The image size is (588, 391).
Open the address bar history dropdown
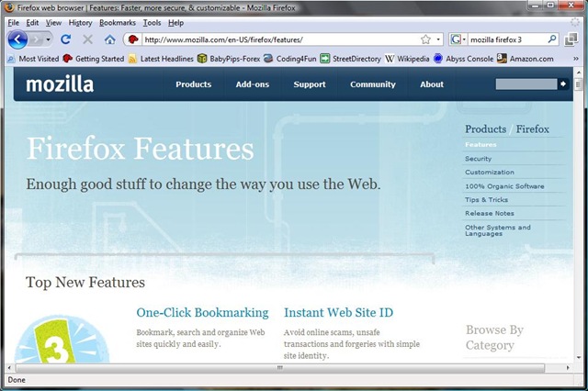point(438,39)
